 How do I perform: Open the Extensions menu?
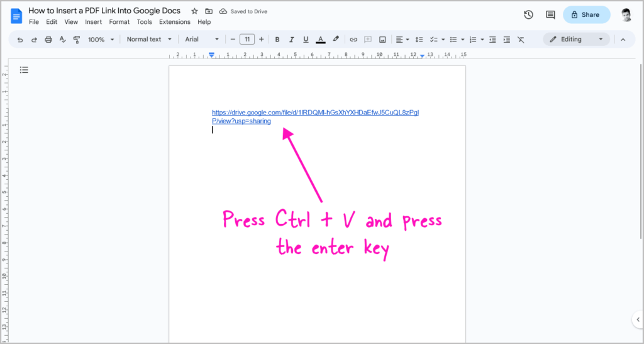tap(175, 22)
